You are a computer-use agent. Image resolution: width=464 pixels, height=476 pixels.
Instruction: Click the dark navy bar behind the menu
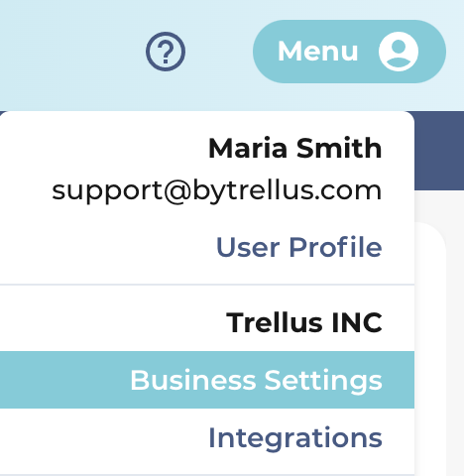tap(439, 151)
